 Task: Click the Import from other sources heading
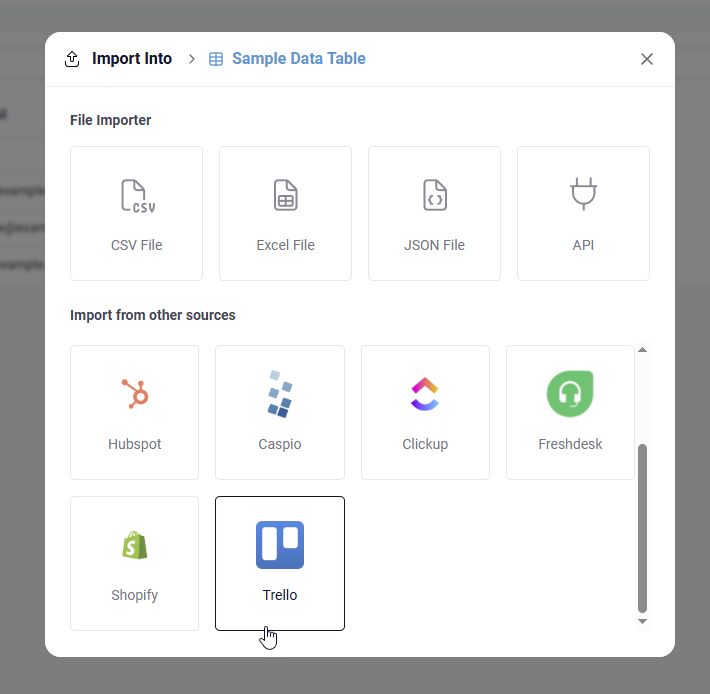pos(153,315)
